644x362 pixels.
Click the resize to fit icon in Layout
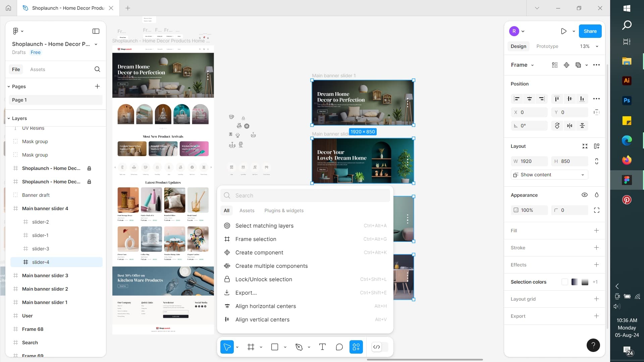585,146
